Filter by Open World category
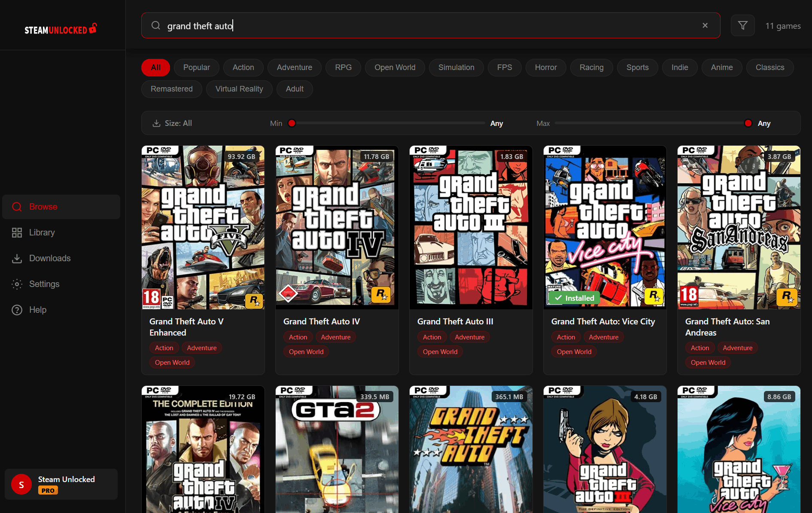812x513 pixels. pos(395,67)
